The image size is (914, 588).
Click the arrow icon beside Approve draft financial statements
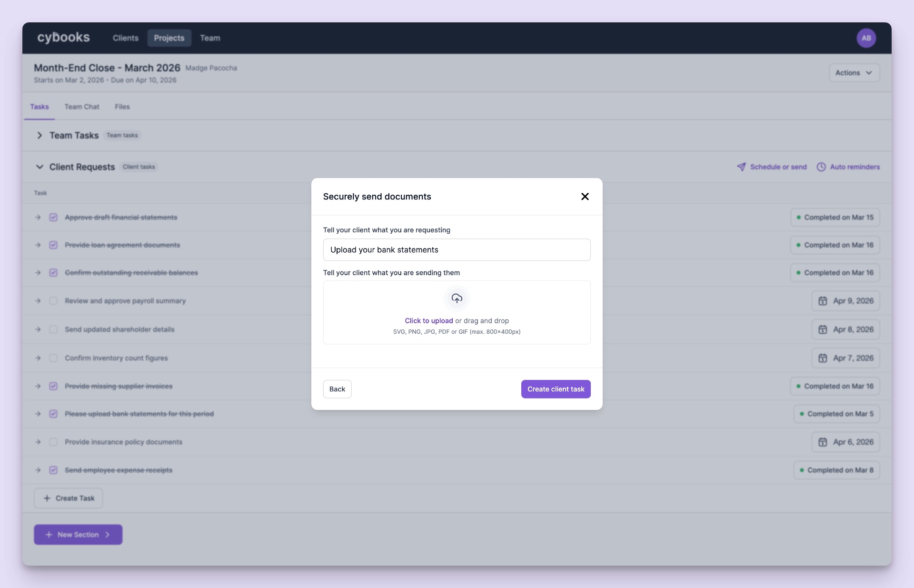pos(38,218)
